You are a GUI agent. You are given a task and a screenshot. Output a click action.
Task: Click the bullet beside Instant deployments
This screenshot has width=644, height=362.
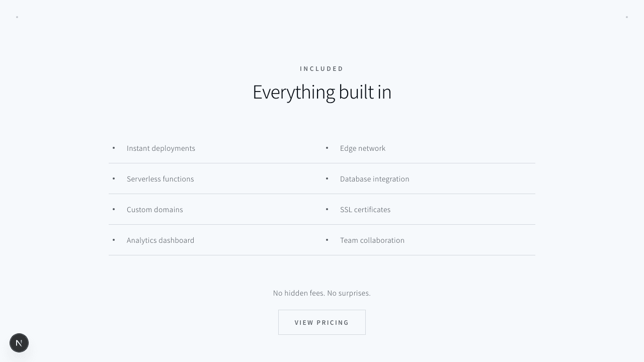click(114, 148)
